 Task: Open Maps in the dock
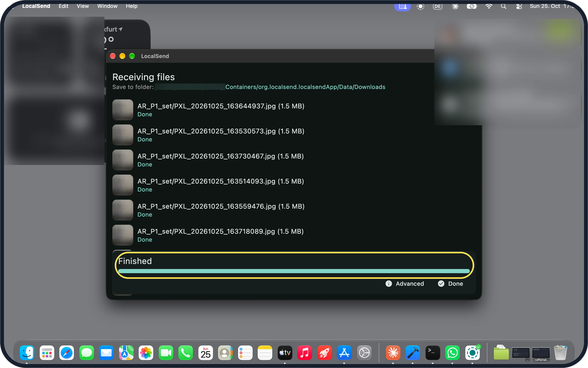(126, 353)
